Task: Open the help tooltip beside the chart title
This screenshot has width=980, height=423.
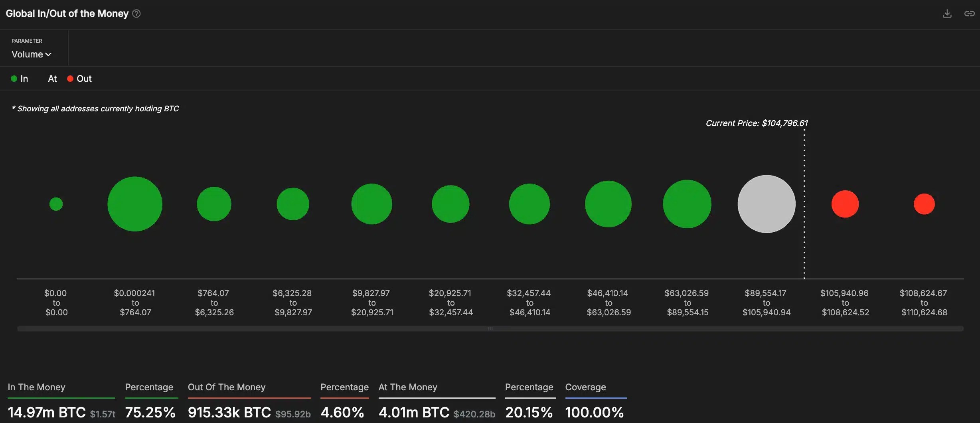Action: point(136,13)
